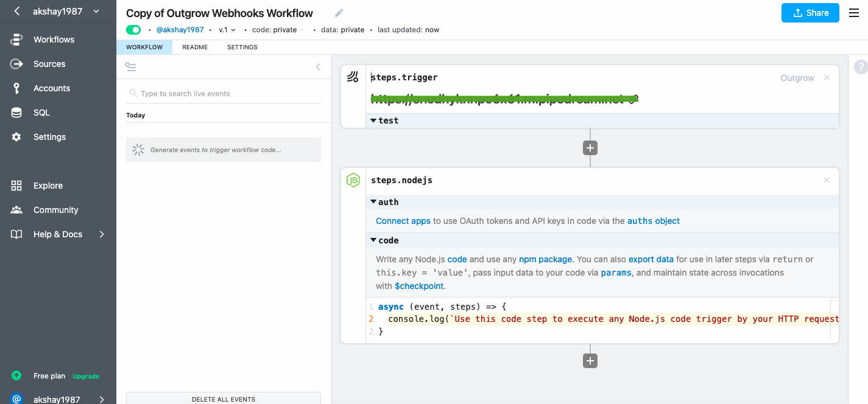Switch to the README tab
The height and width of the screenshot is (404, 868).
pyautogui.click(x=195, y=47)
